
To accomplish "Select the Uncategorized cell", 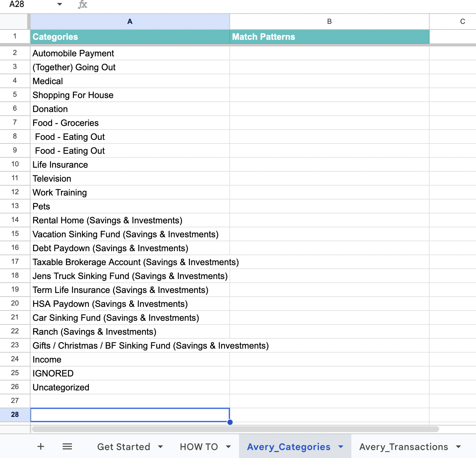I will coord(130,387).
